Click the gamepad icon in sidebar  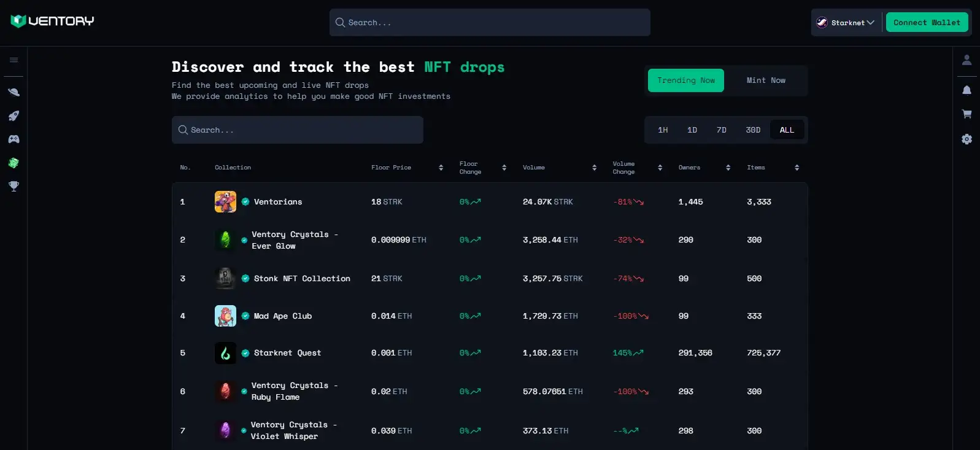(14, 139)
